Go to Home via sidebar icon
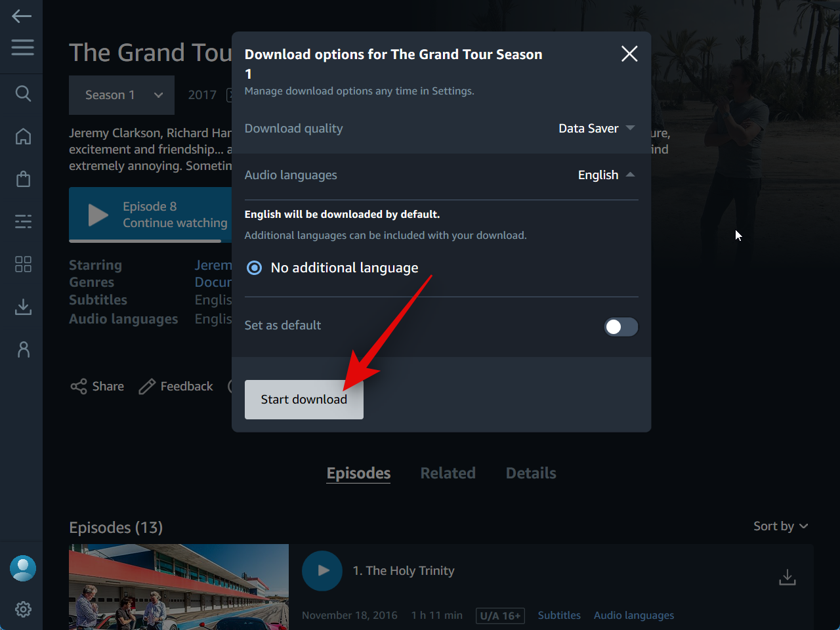The height and width of the screenshot is (630, 840). [23, 136]
